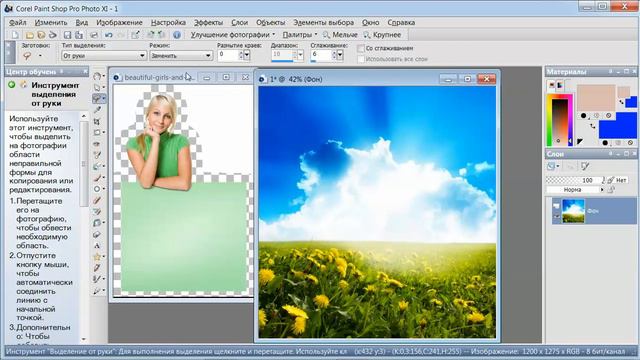The height and width of the screenshot is (360, 640).
Task: Select the Paint Brush tool
Action: [97, 178]
